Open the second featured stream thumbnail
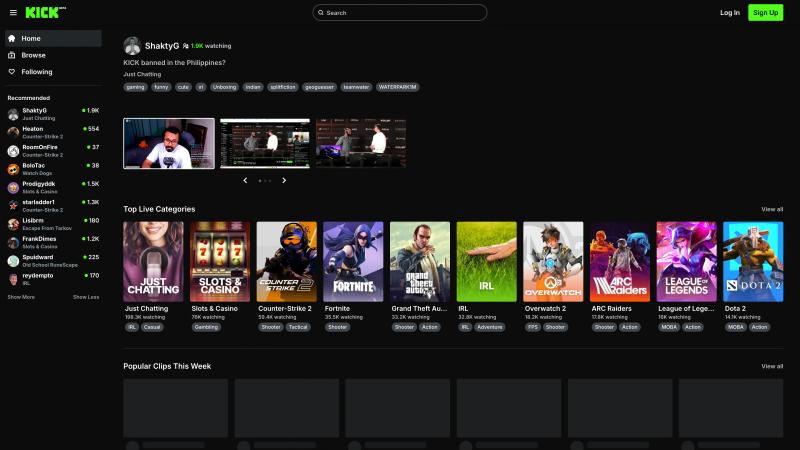The image size is (800, 450). 265,143
